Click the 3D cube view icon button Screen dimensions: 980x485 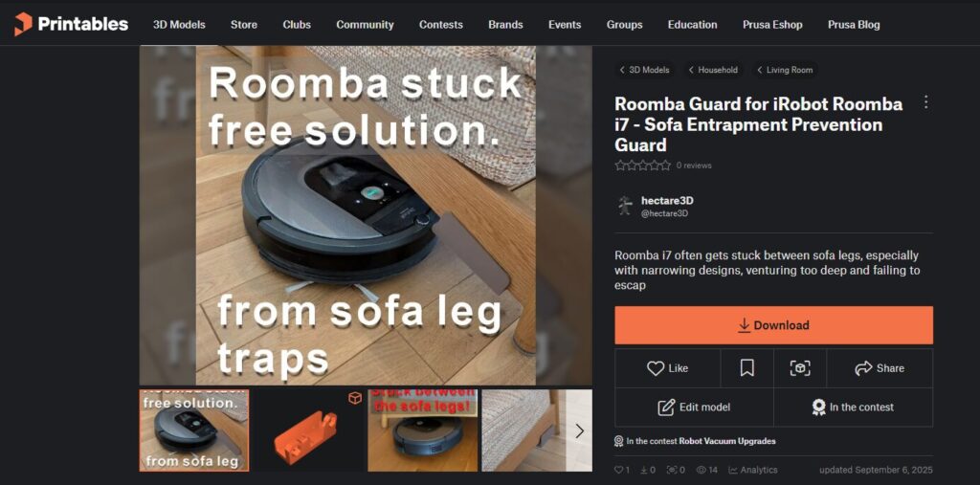[800, 368]
